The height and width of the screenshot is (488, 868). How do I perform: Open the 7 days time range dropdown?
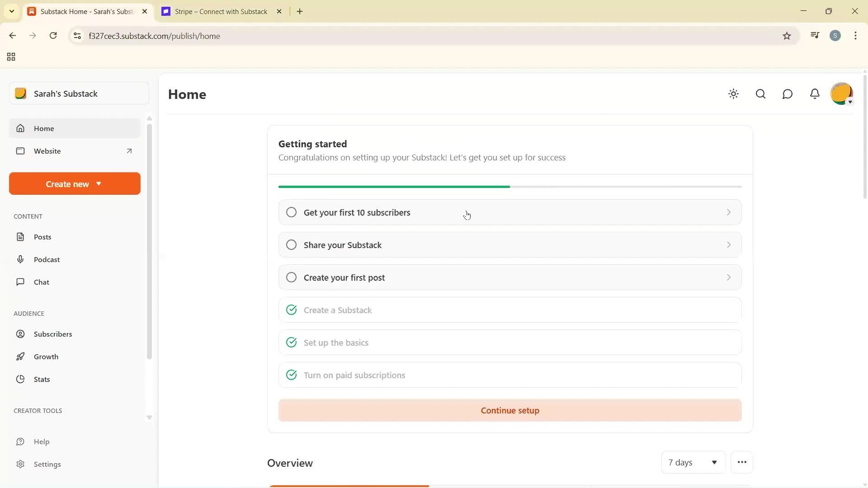pyautogui.click(x=693, y=462)
